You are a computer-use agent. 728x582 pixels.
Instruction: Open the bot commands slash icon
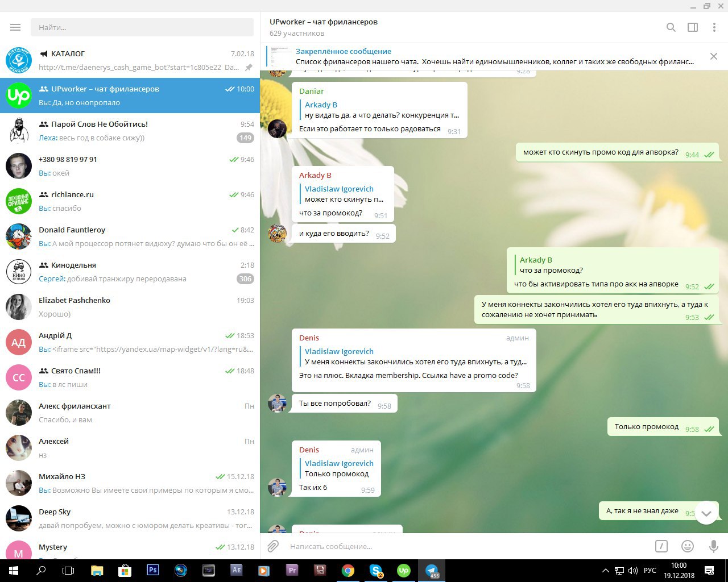(661, 546)
